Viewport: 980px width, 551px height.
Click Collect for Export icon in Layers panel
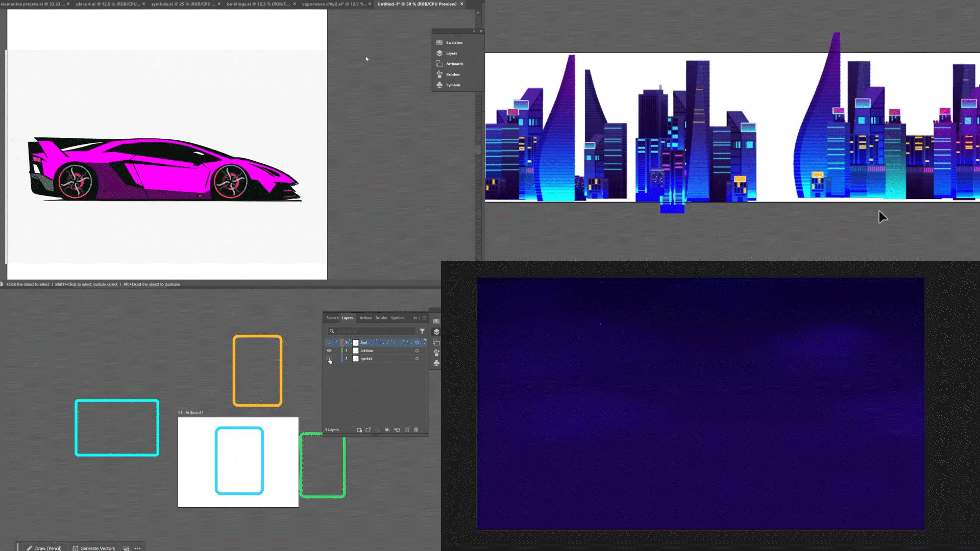(368, 430)
